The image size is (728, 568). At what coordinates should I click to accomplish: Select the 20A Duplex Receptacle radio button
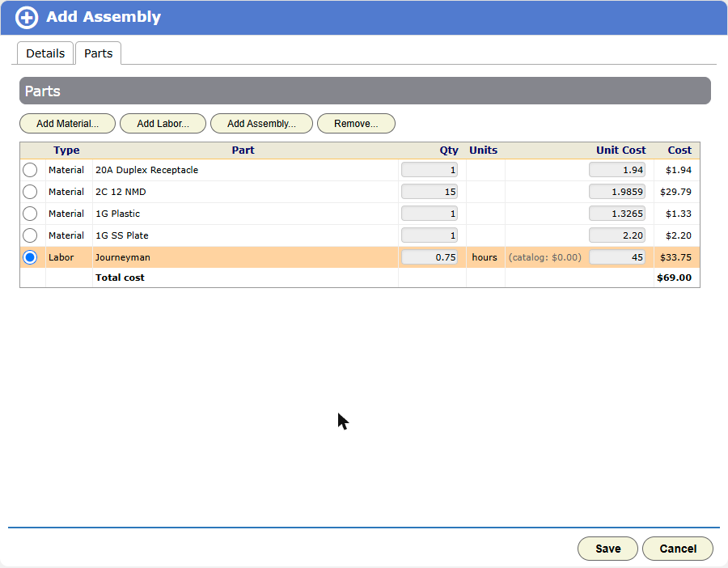pos(30,170)
